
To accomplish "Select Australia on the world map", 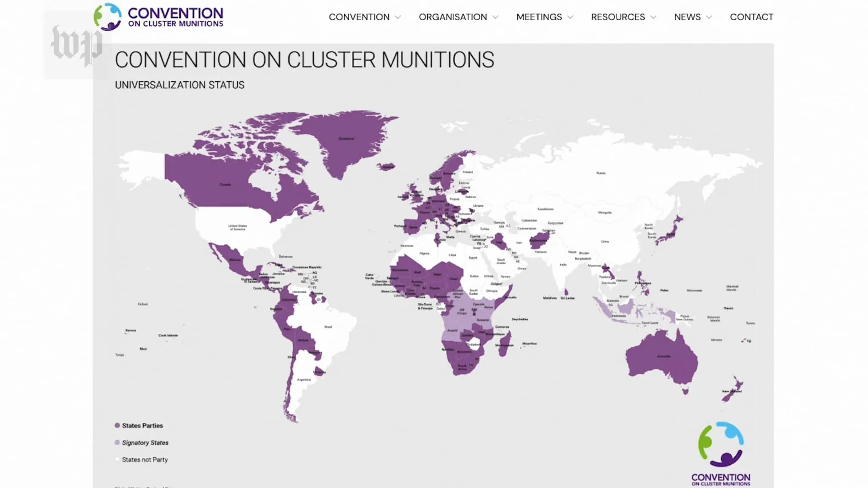I will (663, 356).
